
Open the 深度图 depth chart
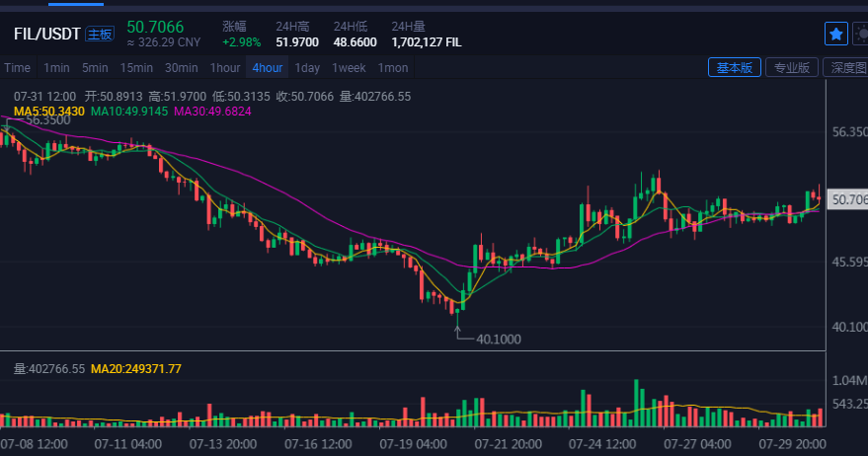(x=846, y=68)
